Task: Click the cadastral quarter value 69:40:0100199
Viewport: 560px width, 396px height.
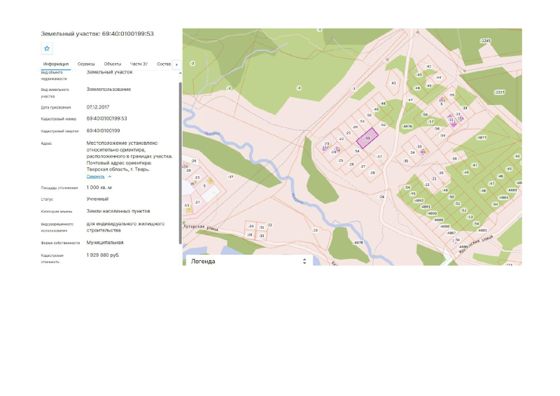Action: coord(103,131)
